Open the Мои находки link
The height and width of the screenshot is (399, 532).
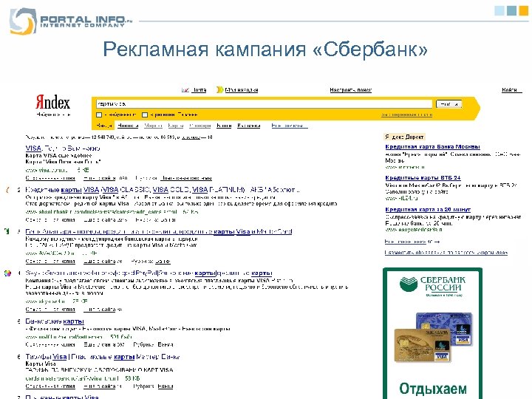[x=242, y=90]
